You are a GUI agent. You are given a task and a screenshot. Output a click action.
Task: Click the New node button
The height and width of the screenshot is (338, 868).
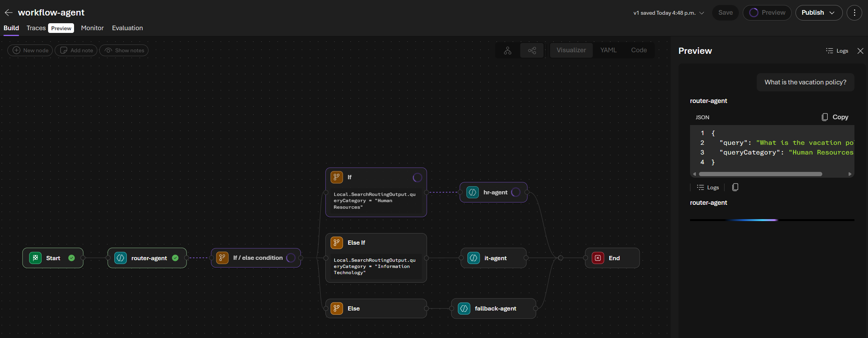pos(30,50)
